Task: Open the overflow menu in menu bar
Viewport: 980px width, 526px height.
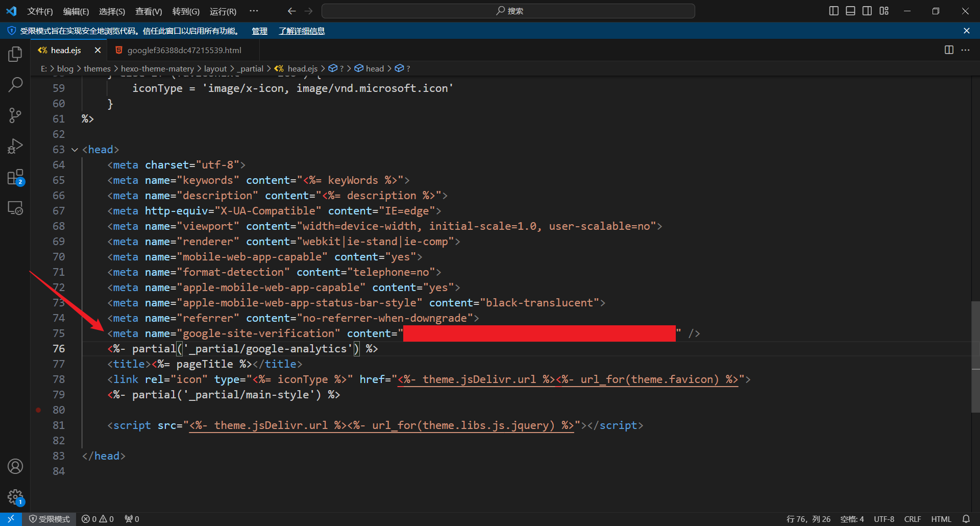Action: coord(254,11)
